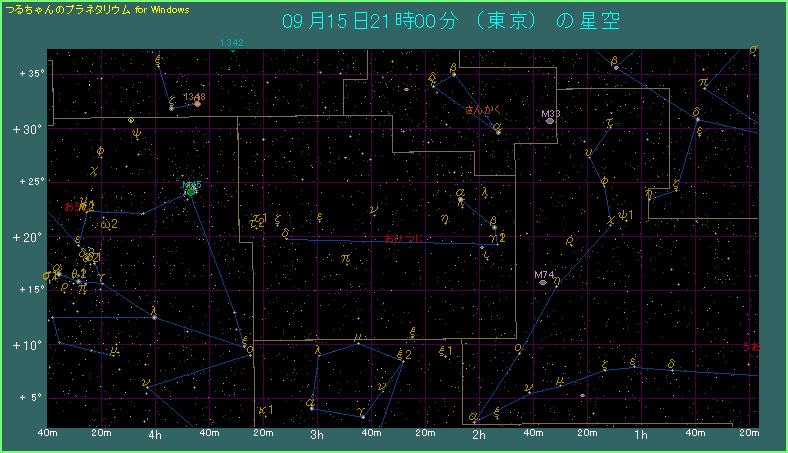Click the red おひつじ constellation label
The width and height of the screenshot is (788, 453).
(x=403, y=239)
